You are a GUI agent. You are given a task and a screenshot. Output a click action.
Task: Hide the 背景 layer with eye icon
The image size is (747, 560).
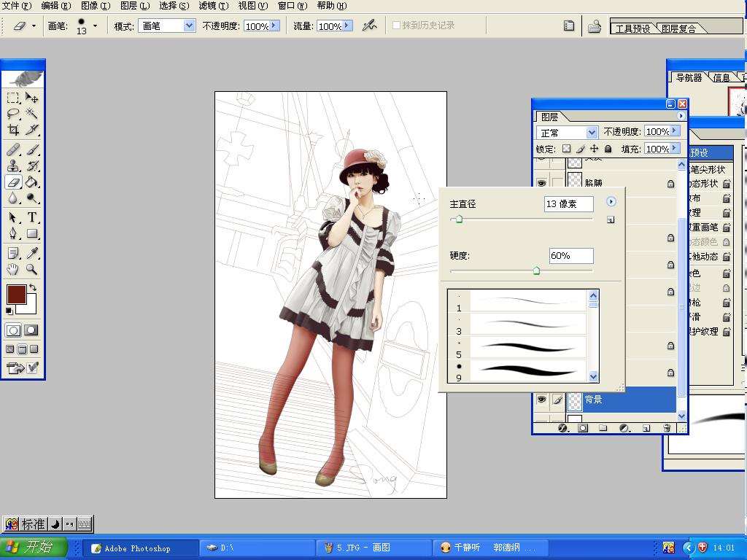pyautogui.click(x=541, y=400)
